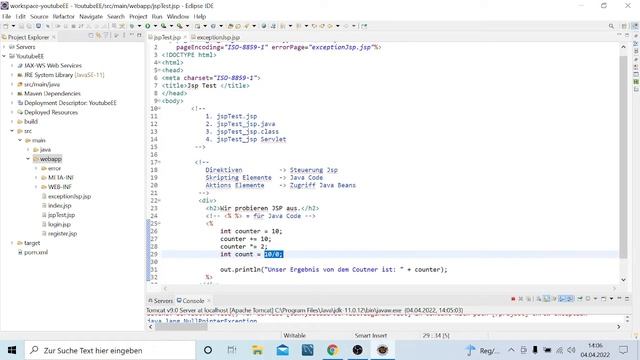Open the Display Selected Console dropdown arrow
Viewport: 640px width, 360px height.
pos(596,299)
